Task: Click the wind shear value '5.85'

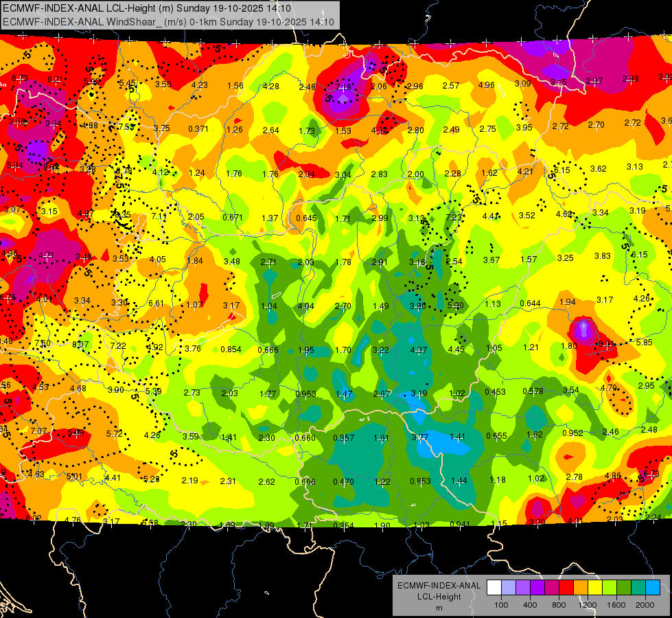Action: tap(644, 342)
